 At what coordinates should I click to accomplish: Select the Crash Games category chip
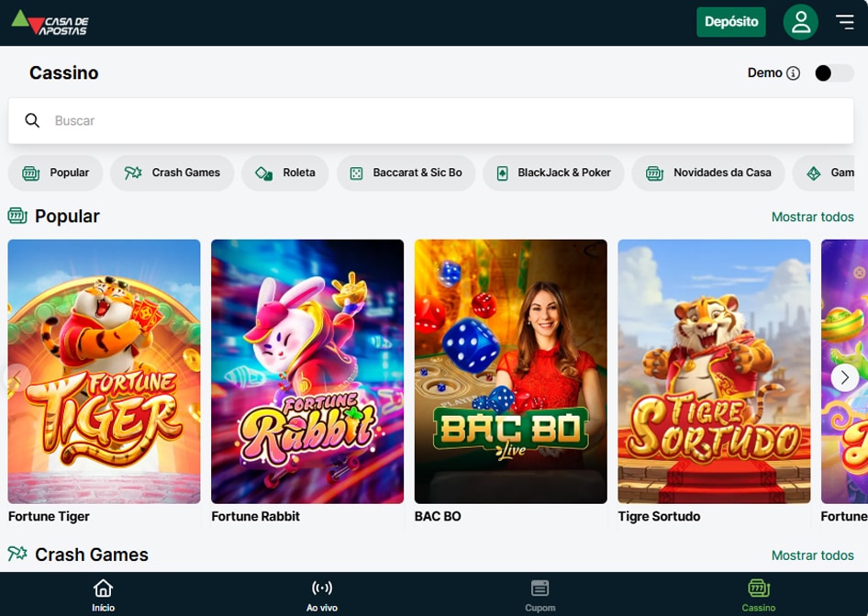[x=172, y=173]
